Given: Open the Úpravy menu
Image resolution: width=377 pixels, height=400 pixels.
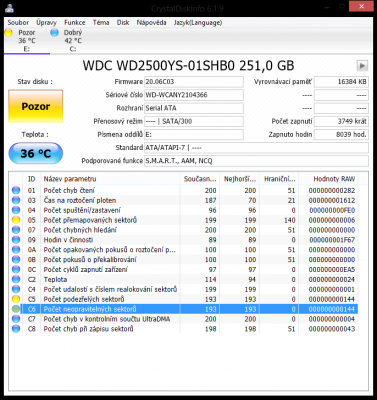Looking at the screenshot, I should point(46,23).
